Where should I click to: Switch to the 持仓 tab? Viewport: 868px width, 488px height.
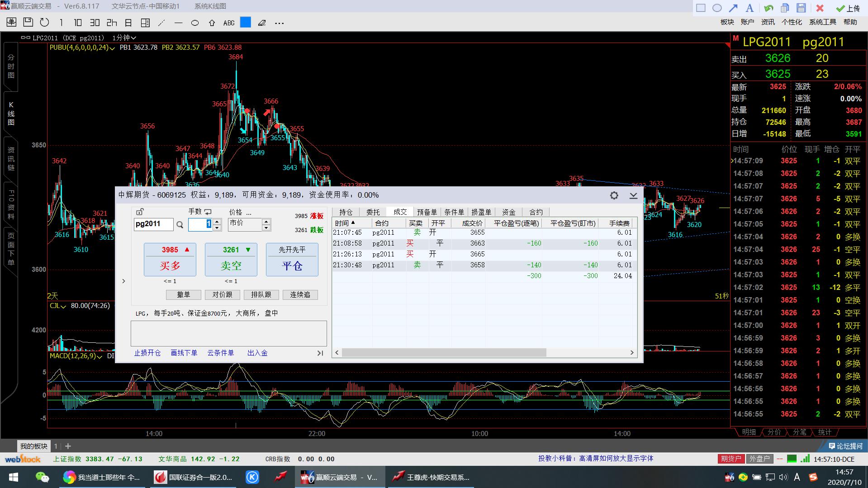pos(346,212)
